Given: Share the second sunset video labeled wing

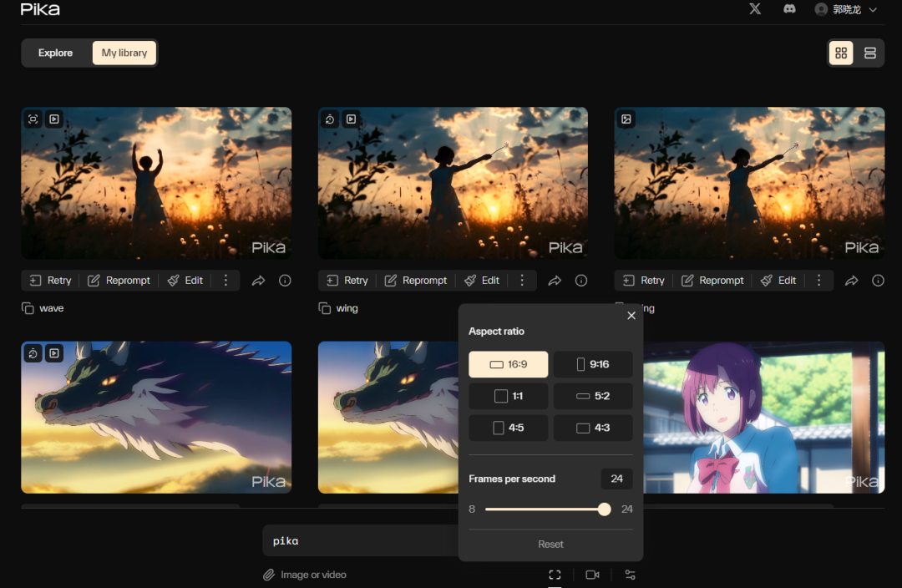Looking at the screenshot, I should [555, 281].
